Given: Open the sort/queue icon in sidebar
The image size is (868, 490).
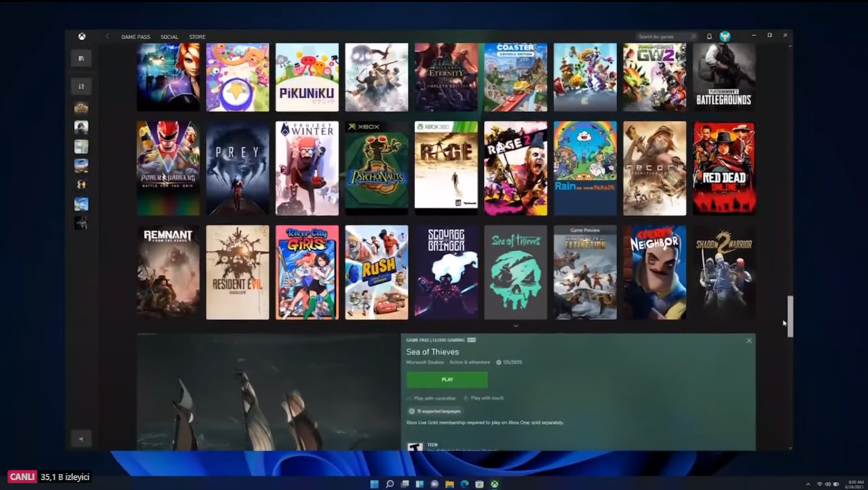Looking at the screenshot, I should point(81,86).
